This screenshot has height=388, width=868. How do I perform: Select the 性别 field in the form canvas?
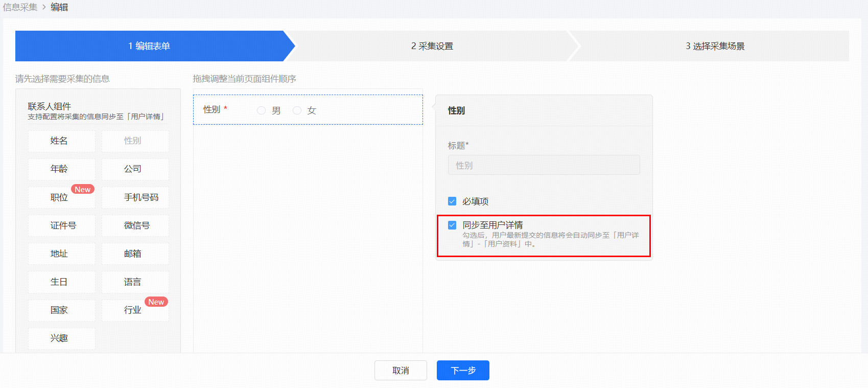coord(308,109)
